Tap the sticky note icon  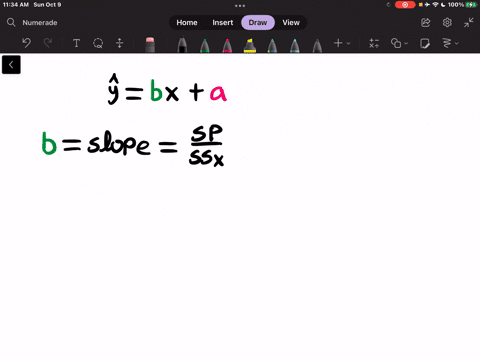point(425,43)
